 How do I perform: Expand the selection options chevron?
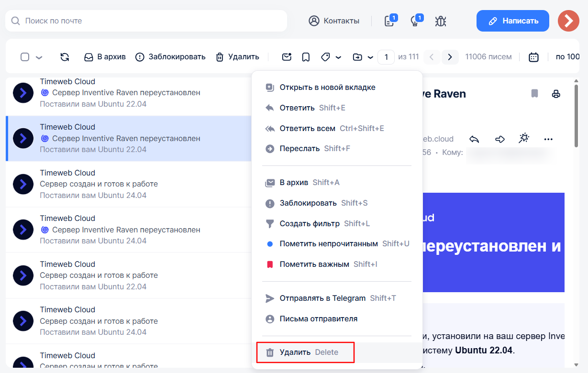click(39, 57)
